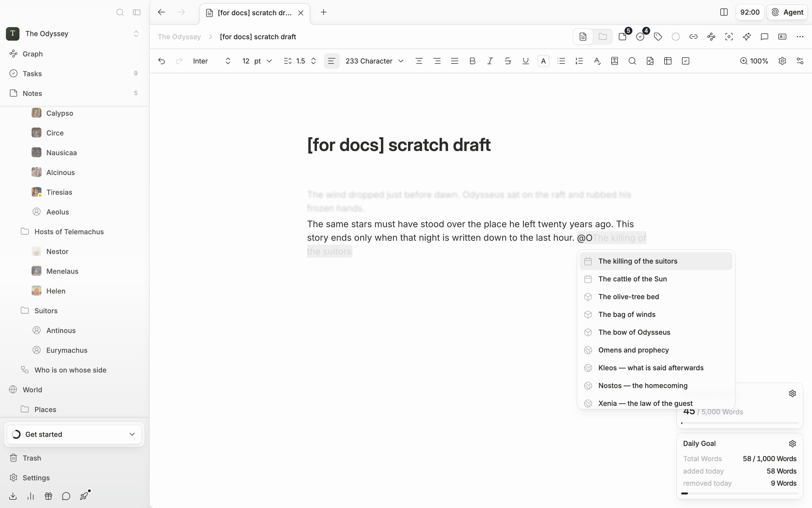Switch to folder view mode
Viewport: 812px width, 508px height.
[x=603, y=37]
